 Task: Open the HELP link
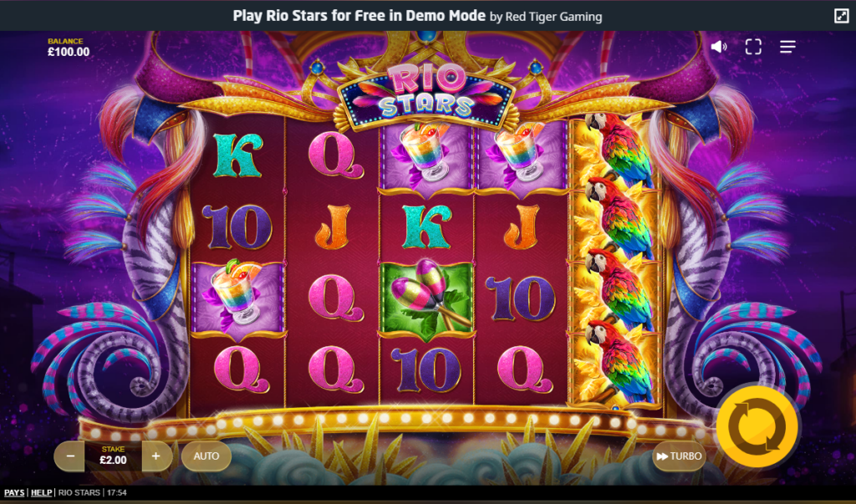[42, 492]
